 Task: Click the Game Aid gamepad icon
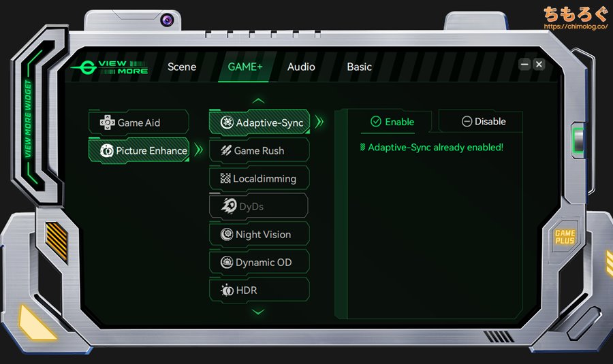[x=108, y=123]
